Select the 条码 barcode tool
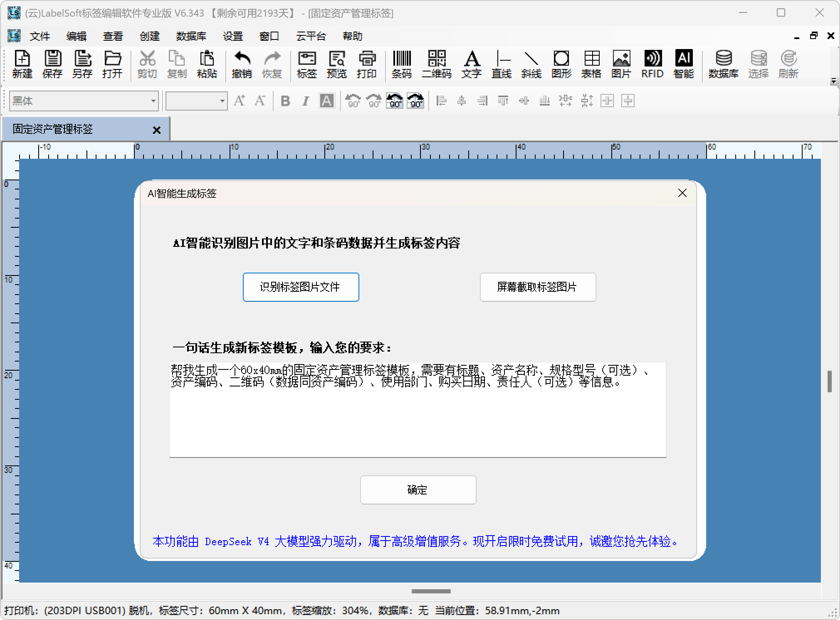The image size is (840, 620). pyautogui.click(x=402, y=64)
